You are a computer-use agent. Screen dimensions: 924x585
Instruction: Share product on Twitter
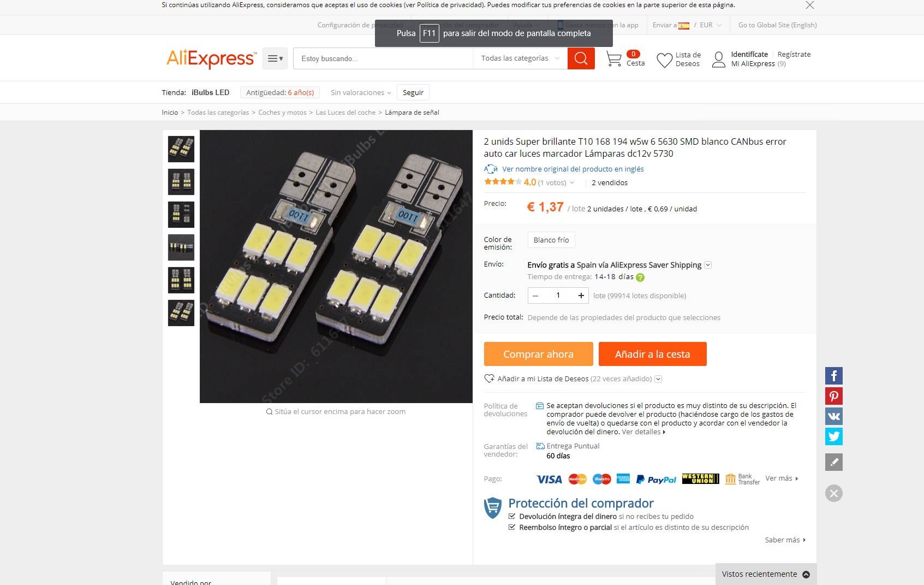click(x=833, y=436)
